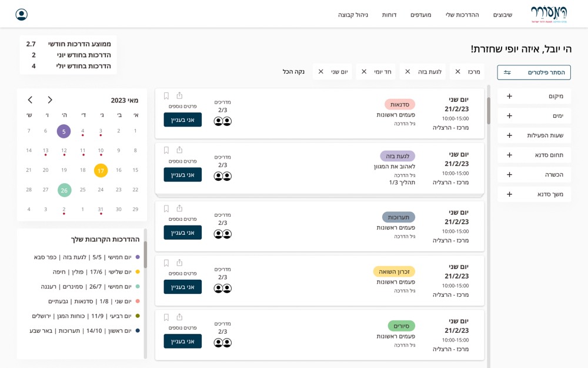588x368 pixels.
Task: Click אני בעניין on the זכרון השואה card
Action: [x=183, y=287]
